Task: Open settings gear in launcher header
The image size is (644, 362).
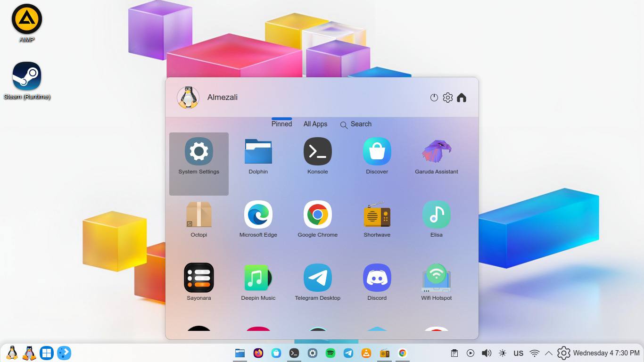Action: (448, 98)
